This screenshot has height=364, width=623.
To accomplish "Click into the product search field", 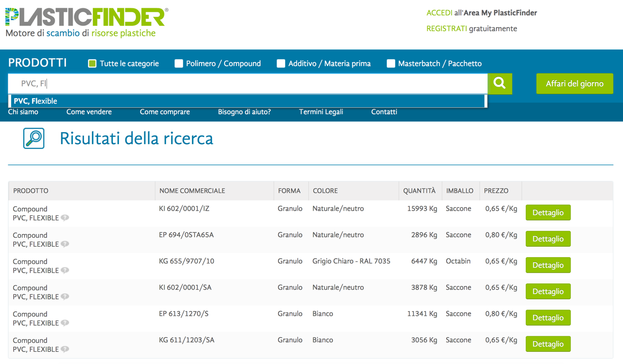I will pyautogui.click(x=248, y=83).
